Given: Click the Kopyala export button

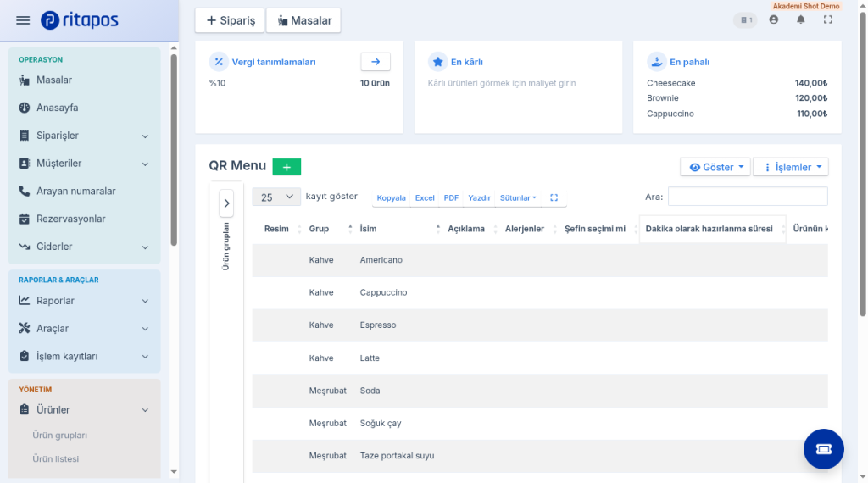Looking at the screenshot, I should point(391,197).
